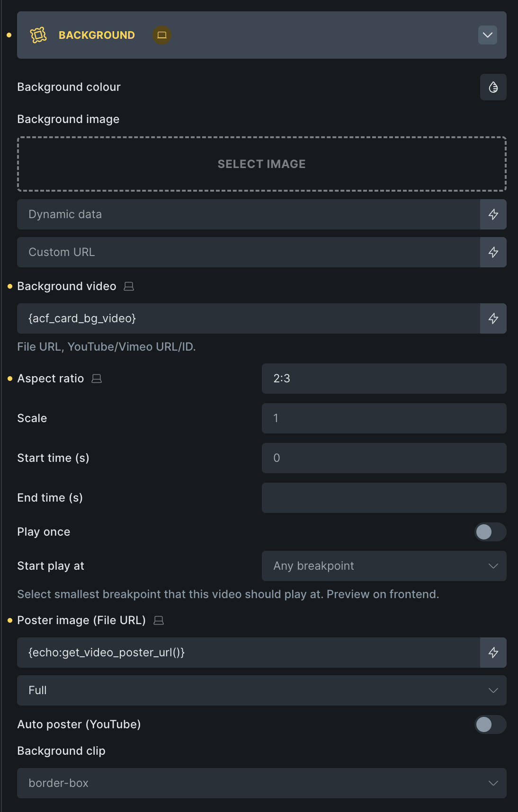Screen dimensions: 518x812
Task: Collapse the Background section with chevron
Action: coord(487,35)
